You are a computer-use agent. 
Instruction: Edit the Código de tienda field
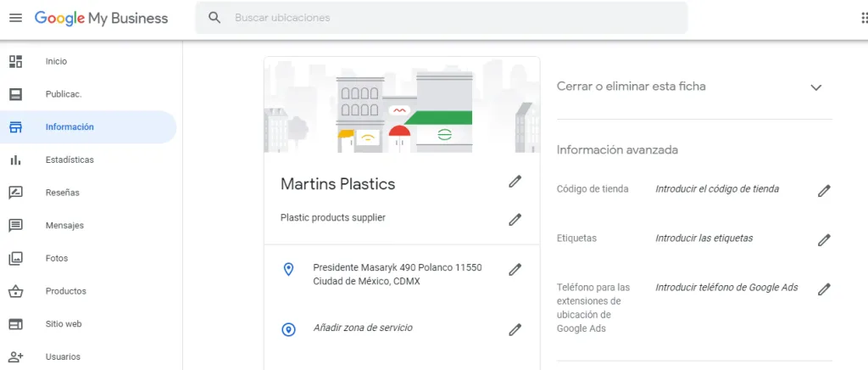824,191
